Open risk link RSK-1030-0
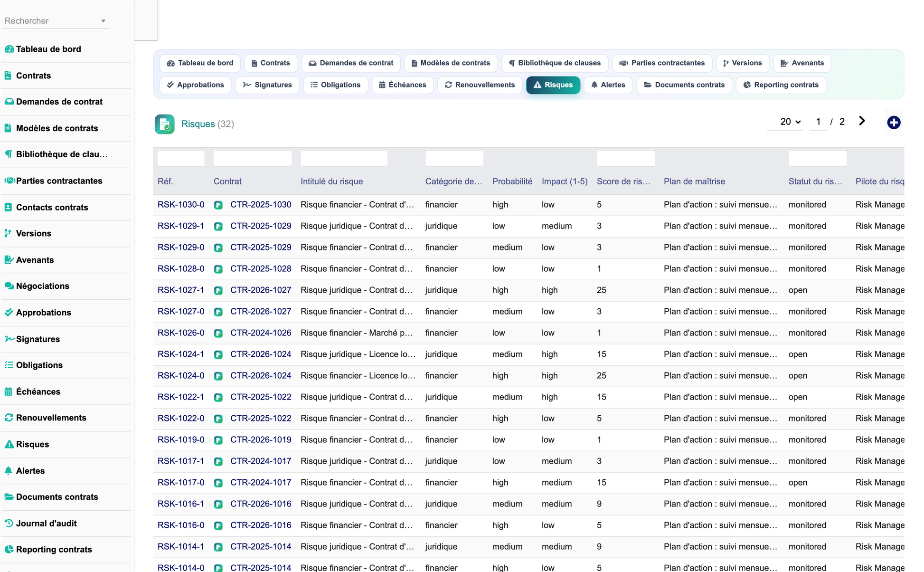The image size is (924, 572). point(181,205)
